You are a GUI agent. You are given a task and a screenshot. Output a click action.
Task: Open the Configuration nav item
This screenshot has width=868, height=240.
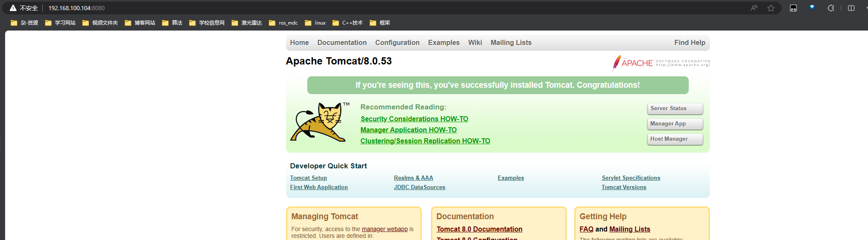click(x=397, y=42)
